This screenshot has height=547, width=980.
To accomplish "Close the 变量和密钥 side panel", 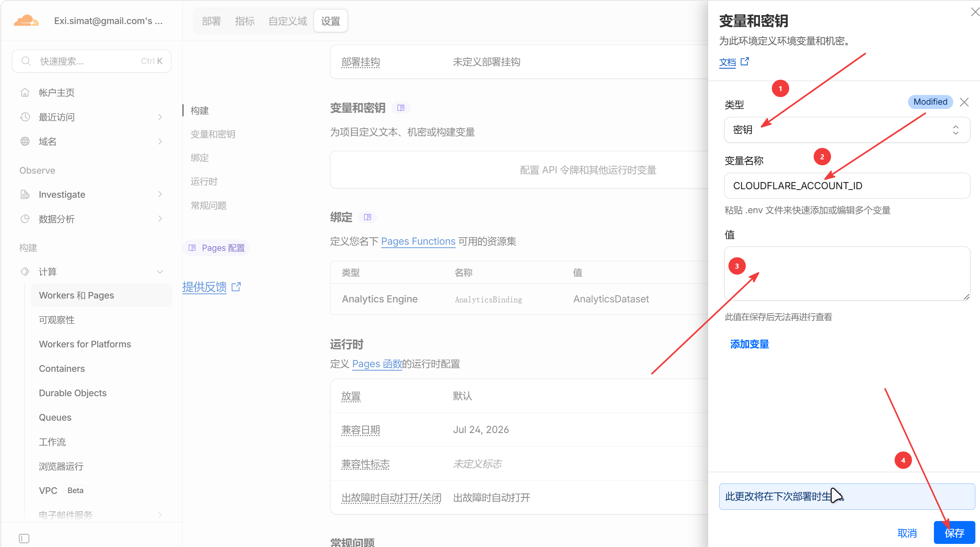I will (975, 12).
